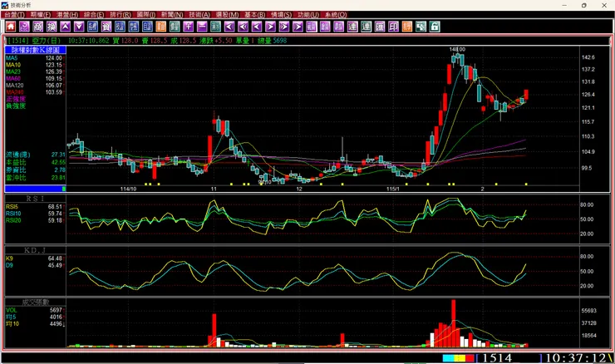
Task: Click the purple up-arrow toolbar icon
Action: [66, 27]
